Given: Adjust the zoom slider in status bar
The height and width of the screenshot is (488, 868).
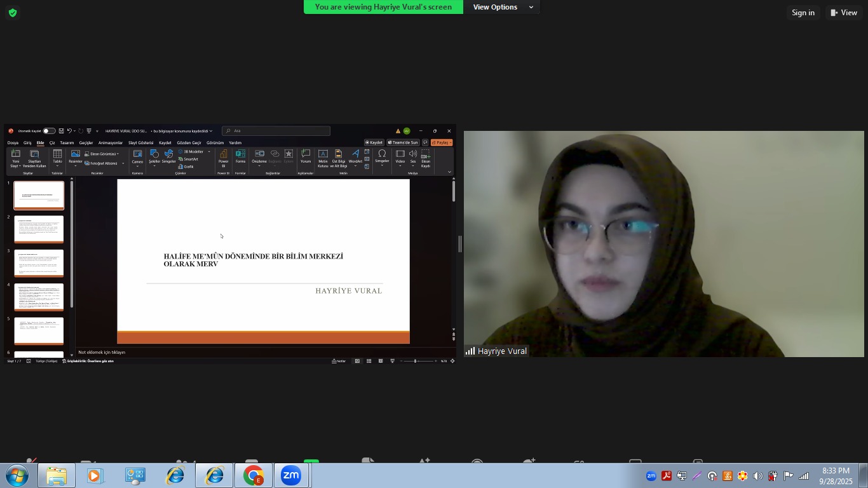Looking at the screenshot, I should click(x=415, y=361).
